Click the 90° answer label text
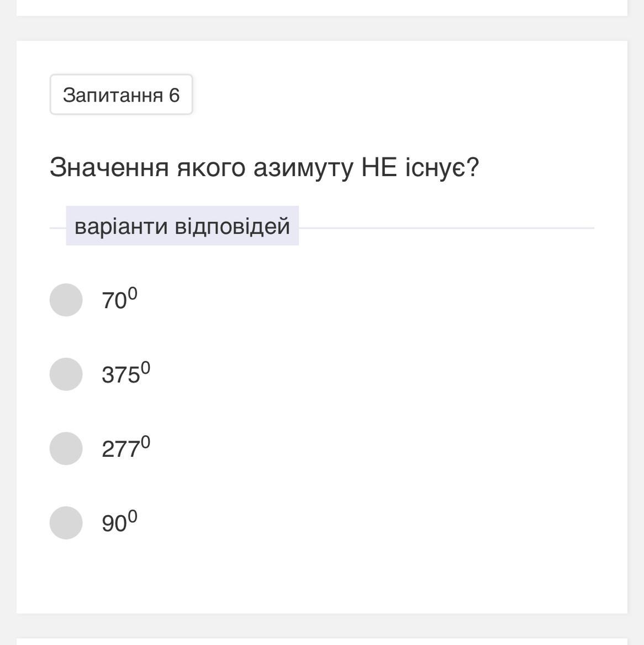644x645 pixels. 119,523
